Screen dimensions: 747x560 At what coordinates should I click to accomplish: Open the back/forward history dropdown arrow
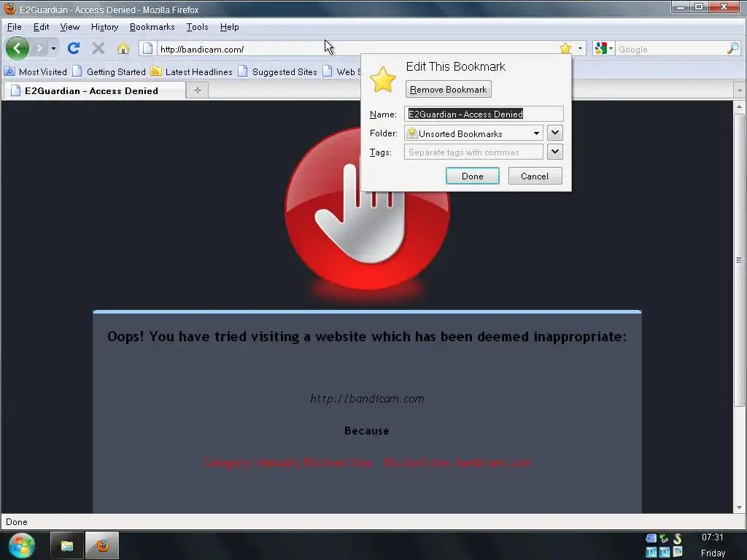click(53, 49)
